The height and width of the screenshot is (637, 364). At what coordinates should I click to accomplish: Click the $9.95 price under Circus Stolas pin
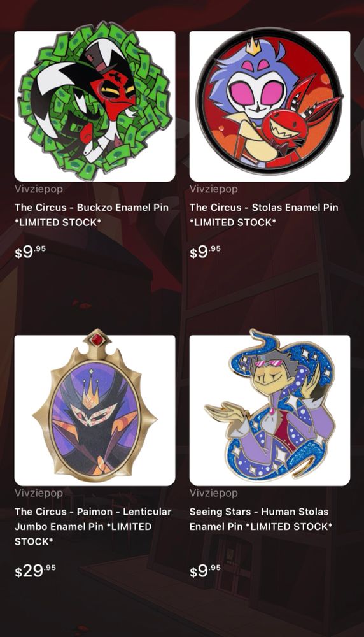coord(205,252)
